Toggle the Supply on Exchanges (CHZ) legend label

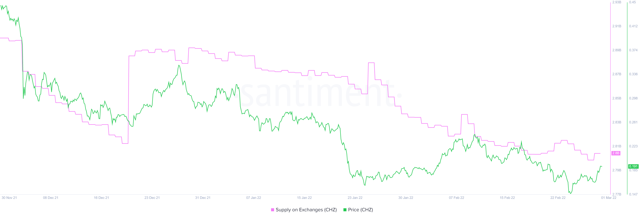click(306, 210)
